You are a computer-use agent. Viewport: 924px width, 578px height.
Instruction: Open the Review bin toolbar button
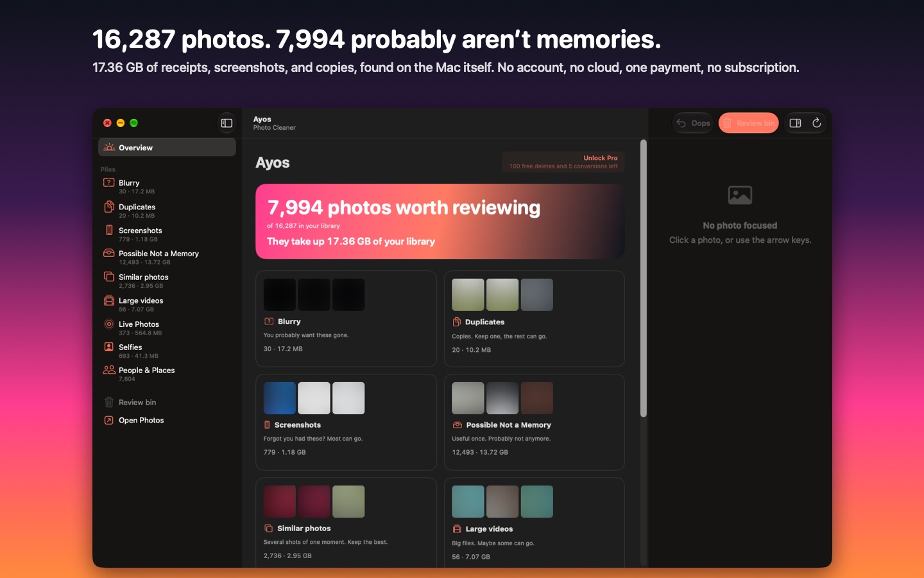click(x=748, y=123)
